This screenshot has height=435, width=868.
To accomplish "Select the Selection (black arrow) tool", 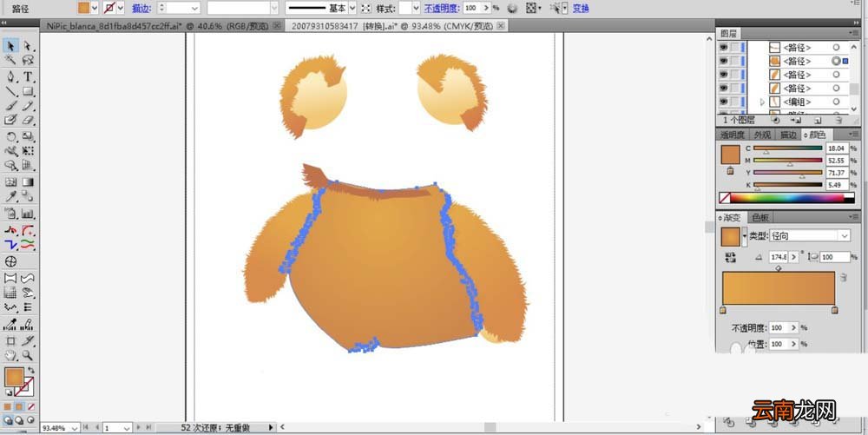I will pos(10,46).
